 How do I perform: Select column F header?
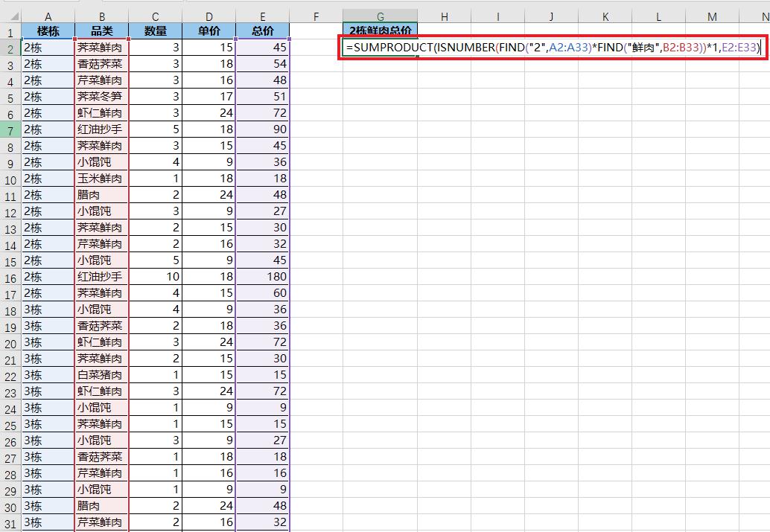point(316,16)
